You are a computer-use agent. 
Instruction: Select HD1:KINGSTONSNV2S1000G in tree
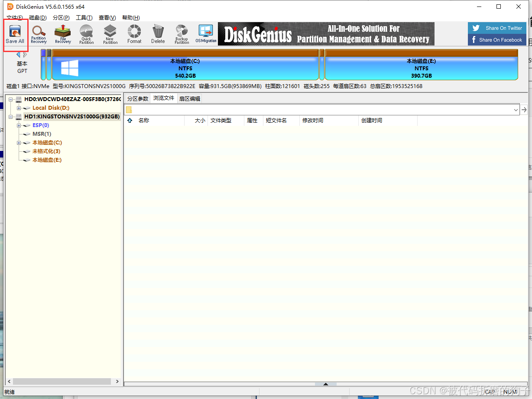click(x=72, y=117)
